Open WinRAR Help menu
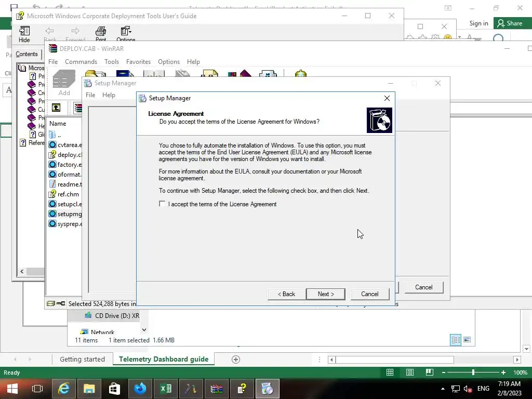Image resolution: width=532 pixels, height=399 pixels. tap(193, 62)
